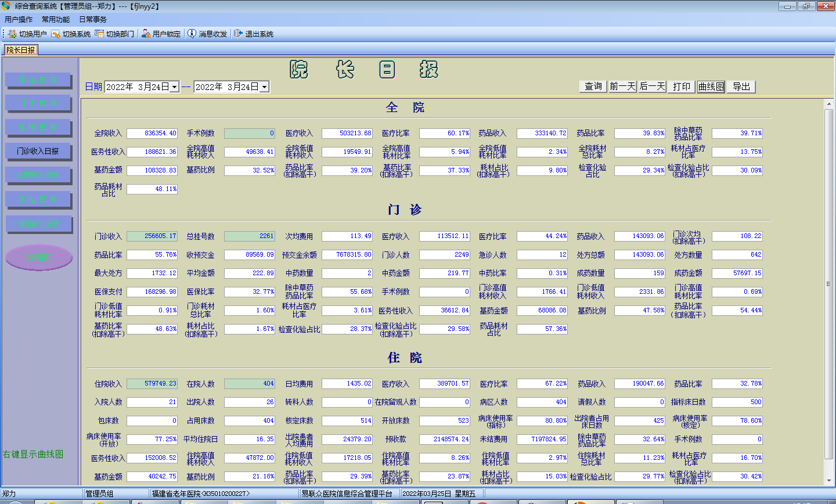The image size is (836, 504).
Task: Click the 切换系统 switch system icon
Action: click(56, 34)
